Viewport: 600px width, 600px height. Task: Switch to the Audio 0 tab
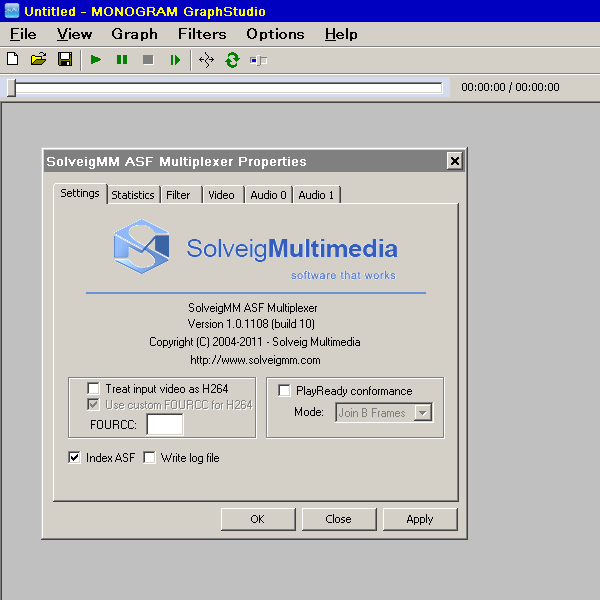click(268, 195)
